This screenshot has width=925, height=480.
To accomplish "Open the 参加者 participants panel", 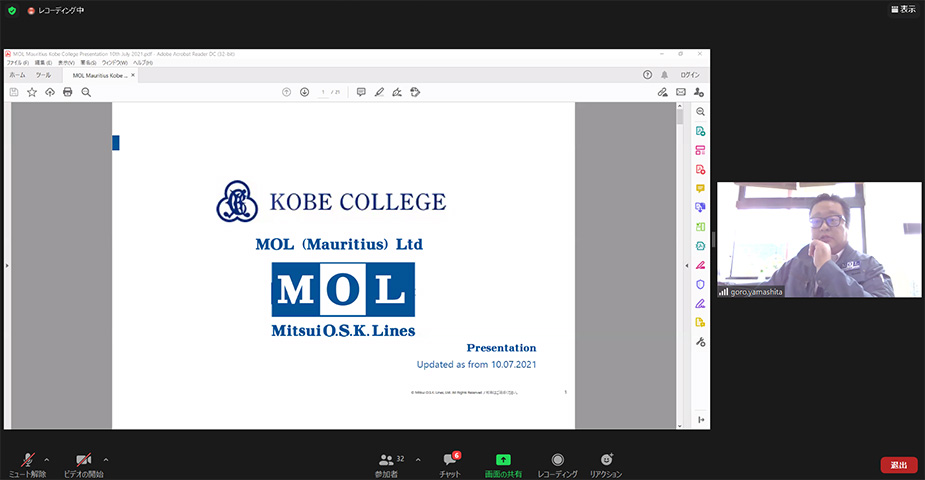I will pyautogui.click(x=388, y=465).
